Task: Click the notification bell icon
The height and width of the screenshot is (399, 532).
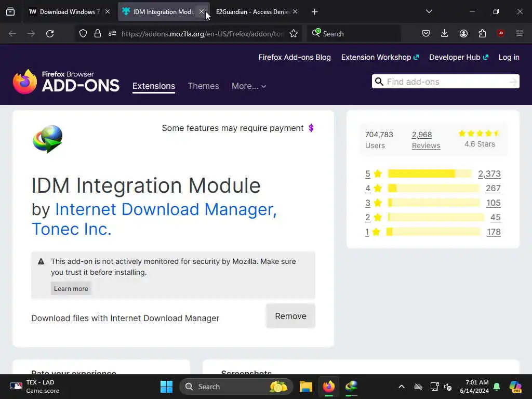Action: (497, 387)
